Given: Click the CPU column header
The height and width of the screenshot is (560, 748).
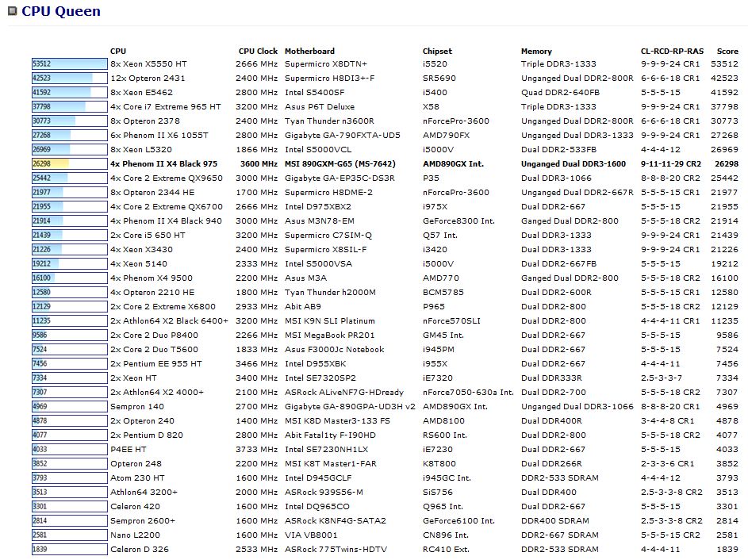Looking at the screenshot, I should [x=117, y=51].
